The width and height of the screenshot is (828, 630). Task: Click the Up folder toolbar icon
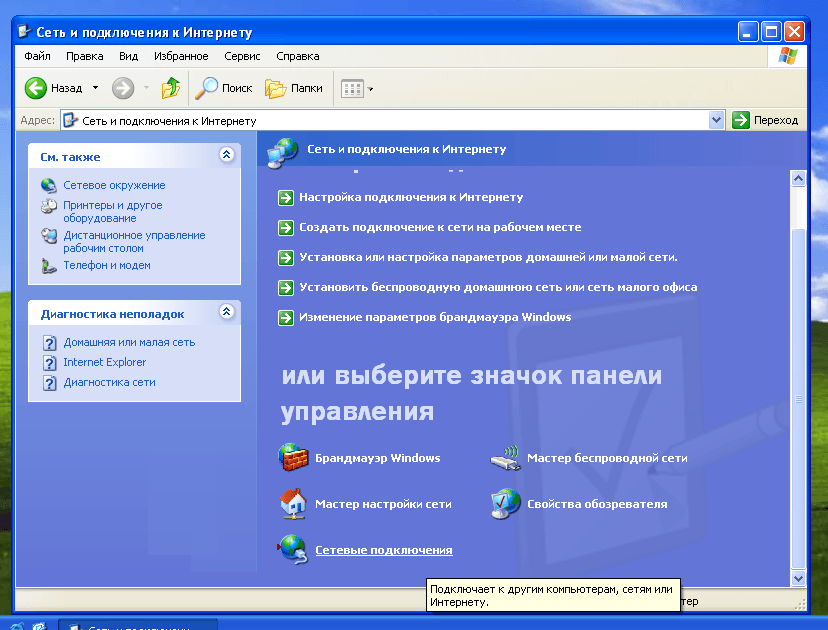[171, 88]
